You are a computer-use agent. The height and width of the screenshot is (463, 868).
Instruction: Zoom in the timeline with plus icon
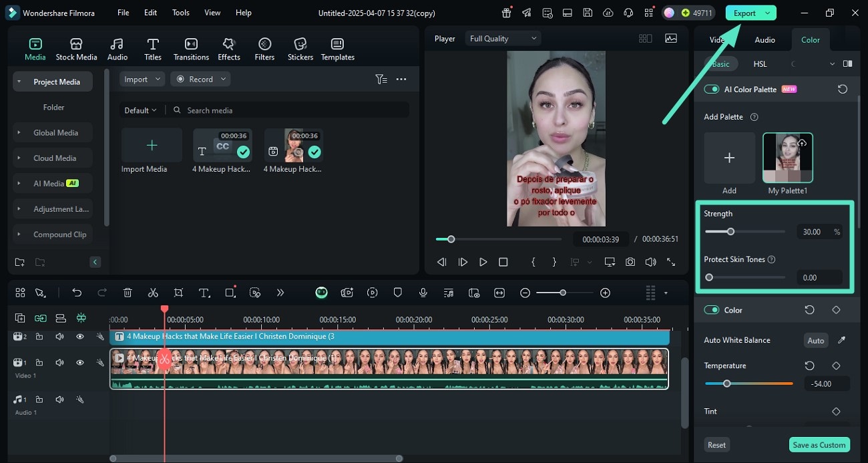point(605,293)
